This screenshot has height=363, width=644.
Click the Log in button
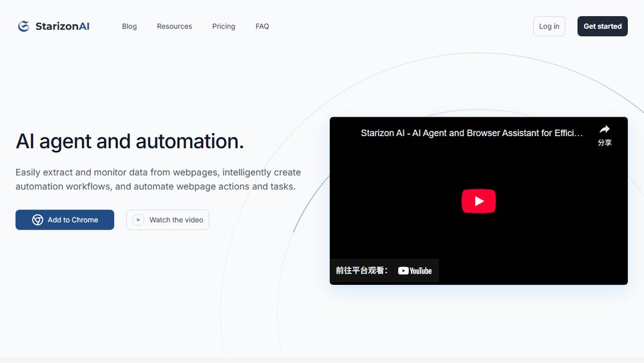pos(549,26)
